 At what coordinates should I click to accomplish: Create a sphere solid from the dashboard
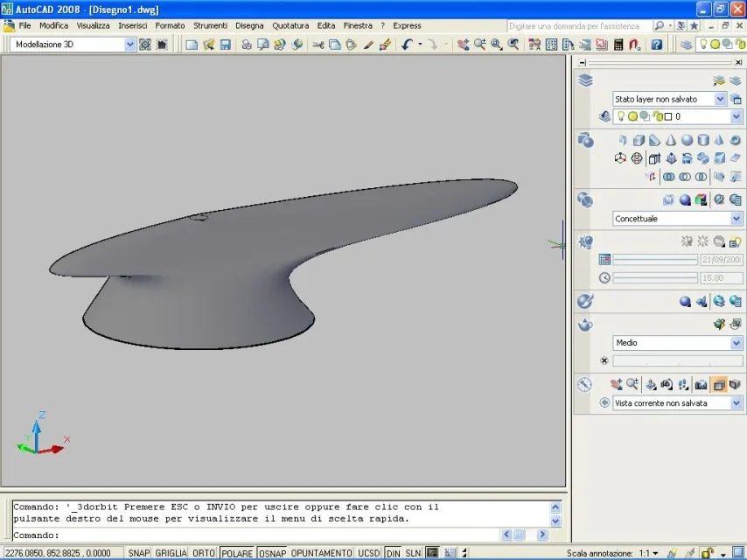pyautogui.click(x=687, y=140)
